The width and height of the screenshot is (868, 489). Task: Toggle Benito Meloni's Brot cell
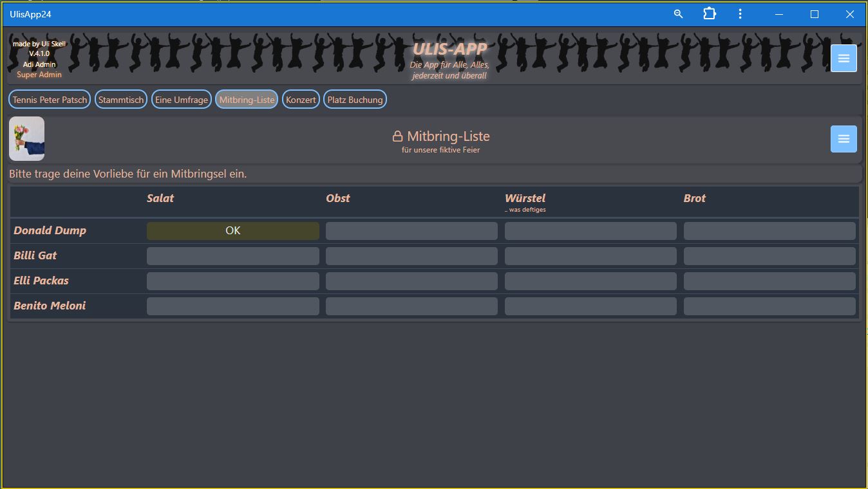[769, 306]
